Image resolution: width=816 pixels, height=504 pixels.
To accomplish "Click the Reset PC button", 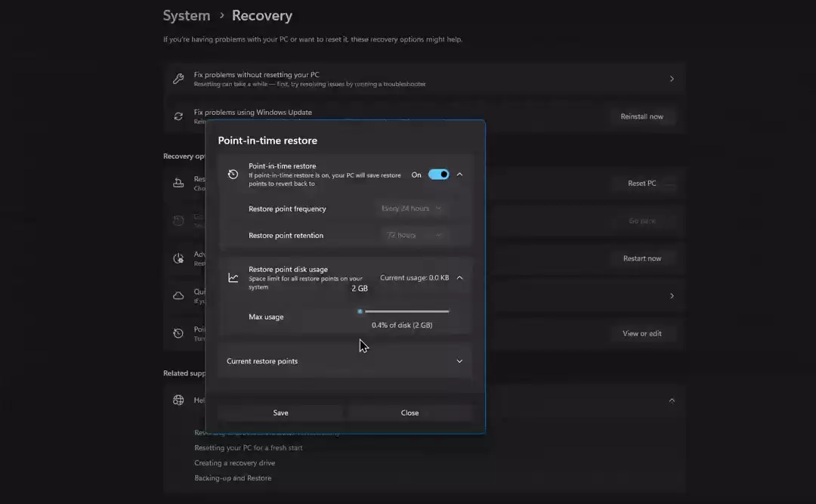I will pos(641,184).
